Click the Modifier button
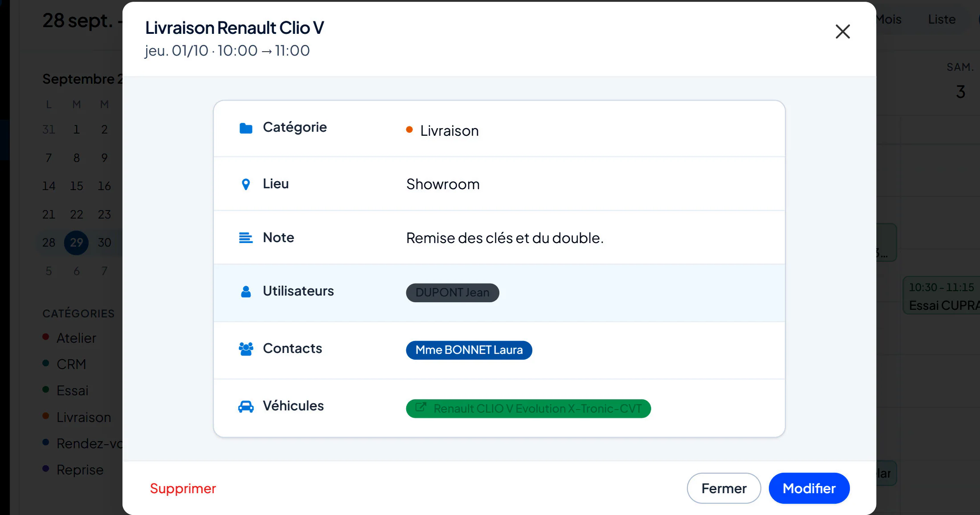The image size is (980, 515). pos(809,488)
